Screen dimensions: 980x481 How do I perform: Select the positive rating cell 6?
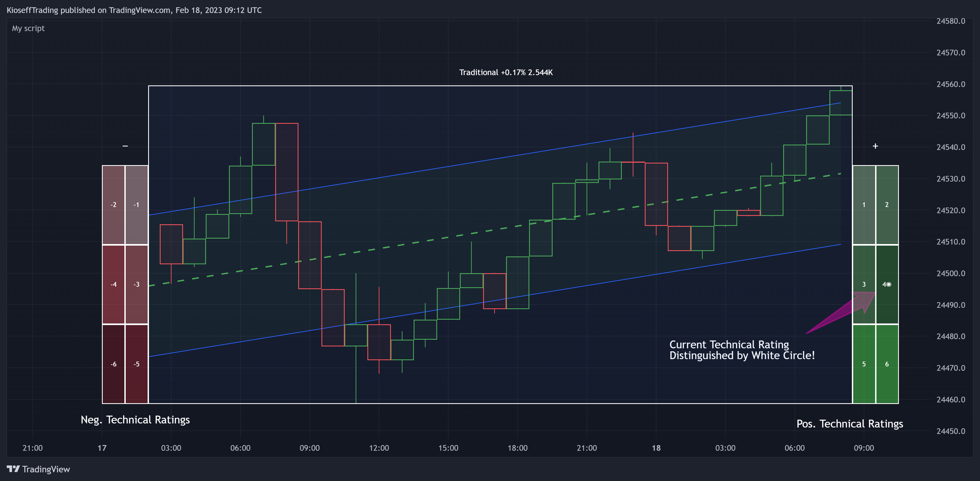[x=887, y=364]
